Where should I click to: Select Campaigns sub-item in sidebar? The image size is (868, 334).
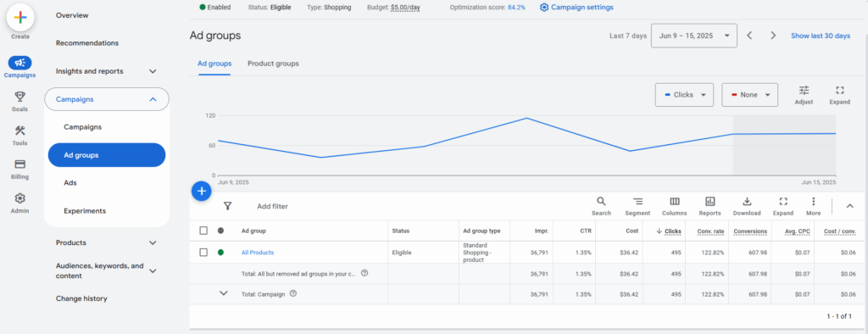82,127
